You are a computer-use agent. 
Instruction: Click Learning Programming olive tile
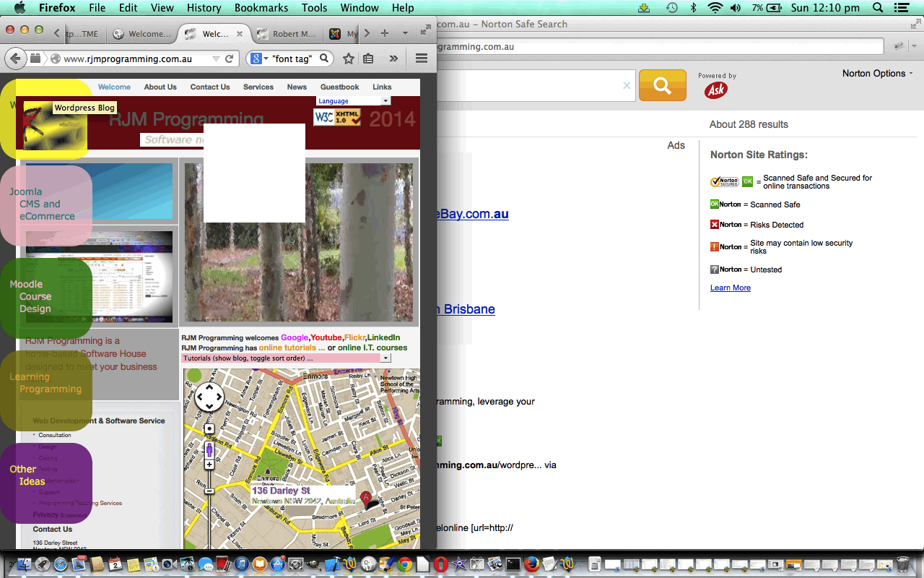tap(46, 391)
